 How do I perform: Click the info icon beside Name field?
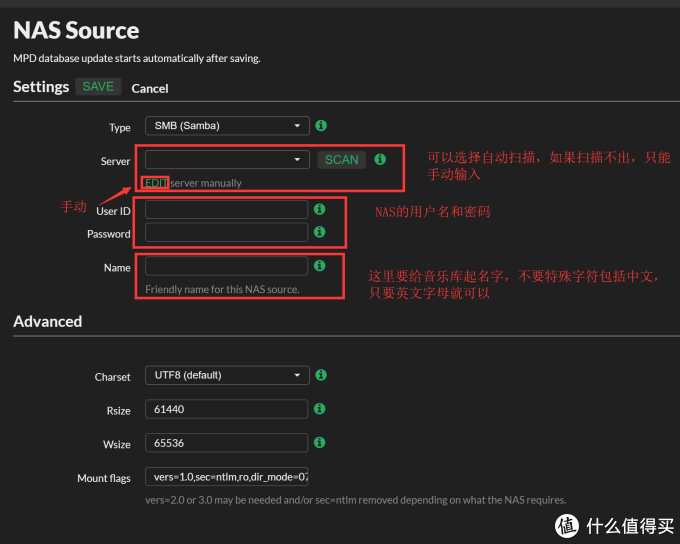tap(320, 265)
